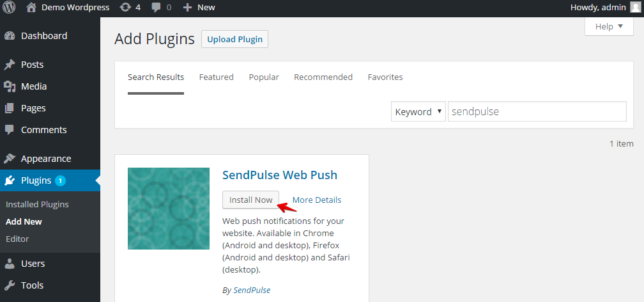Click the SendPulse plugin thumbnail image

(169, 208)
